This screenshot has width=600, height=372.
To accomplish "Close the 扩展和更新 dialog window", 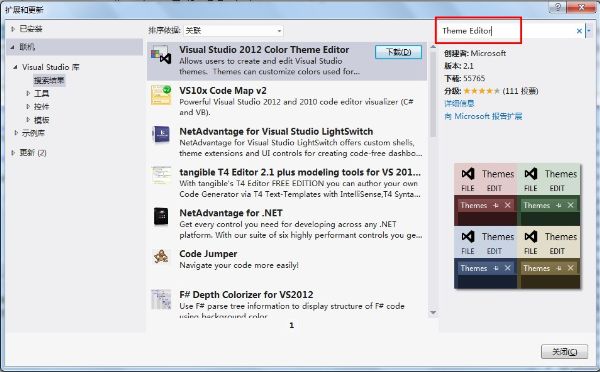I will click(x=581, y=7).
